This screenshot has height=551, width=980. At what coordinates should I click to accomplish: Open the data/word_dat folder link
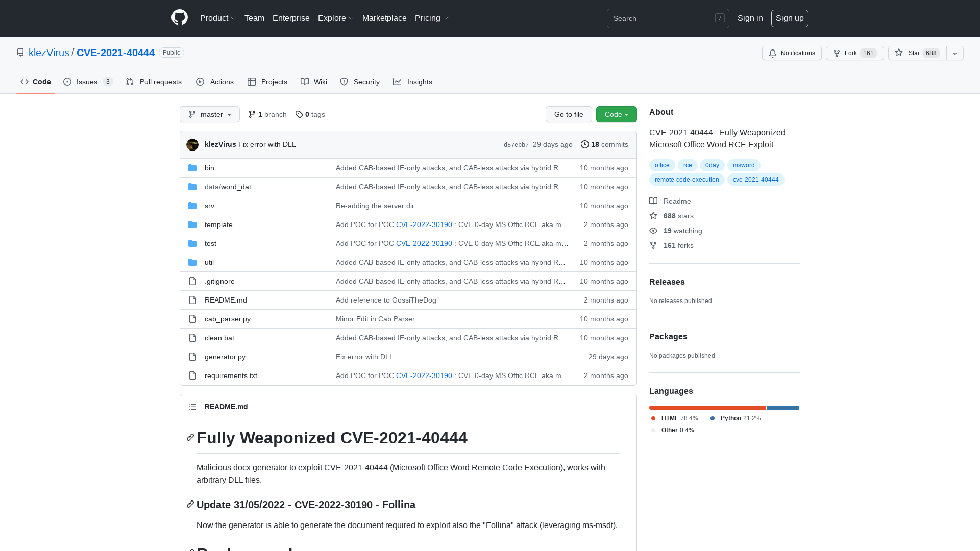pyautogui.click(x=228, y=187)
